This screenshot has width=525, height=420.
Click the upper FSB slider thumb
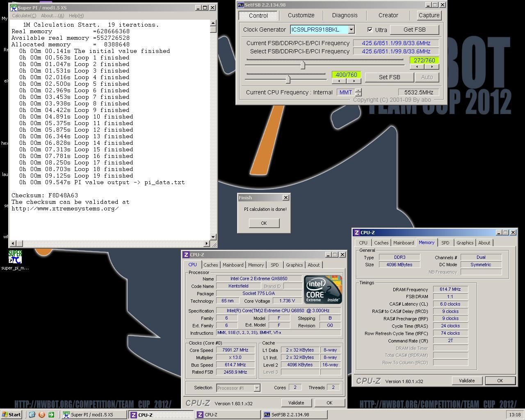tap(303, 65)
